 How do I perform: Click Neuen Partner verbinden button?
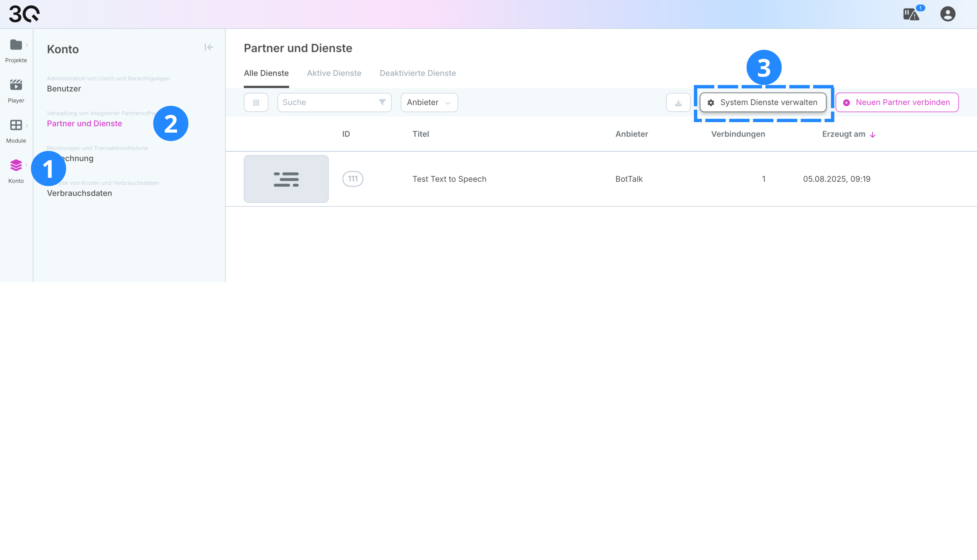click(897, 103)
